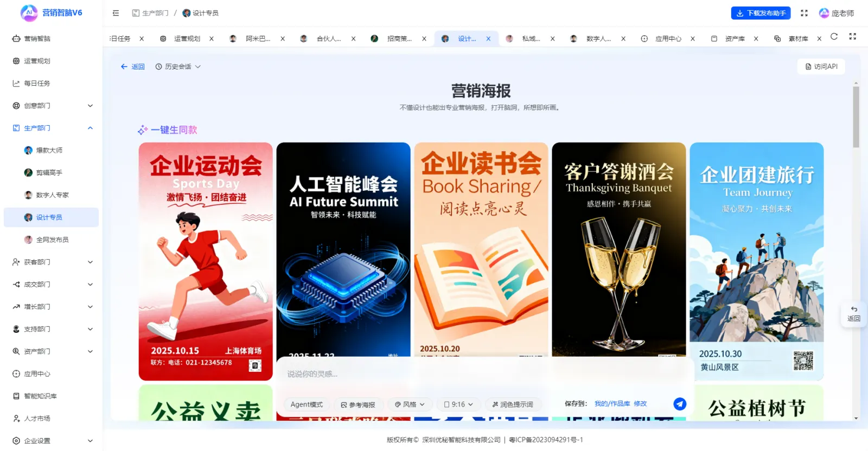Open the 人工智能峰会 poster template
Screen dimensions: 868x451
pyautogui.click(x=343, y=249)
